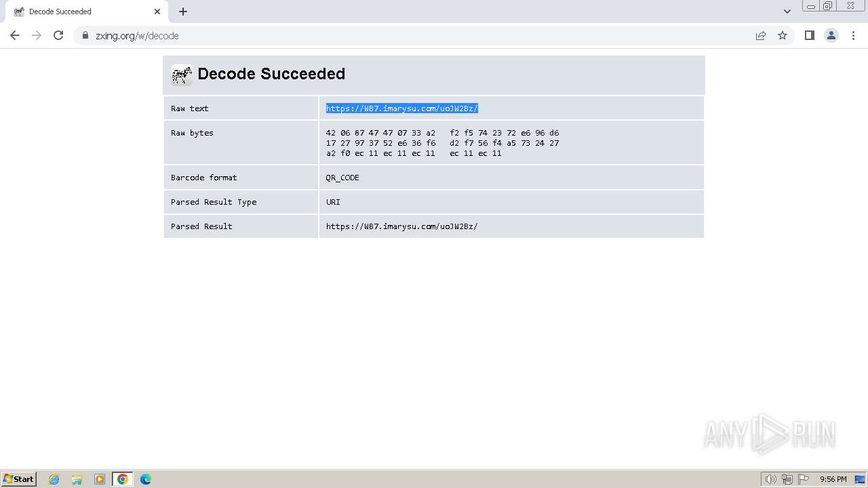Launch Internet Explorer from taskbar

click(54, 479)
